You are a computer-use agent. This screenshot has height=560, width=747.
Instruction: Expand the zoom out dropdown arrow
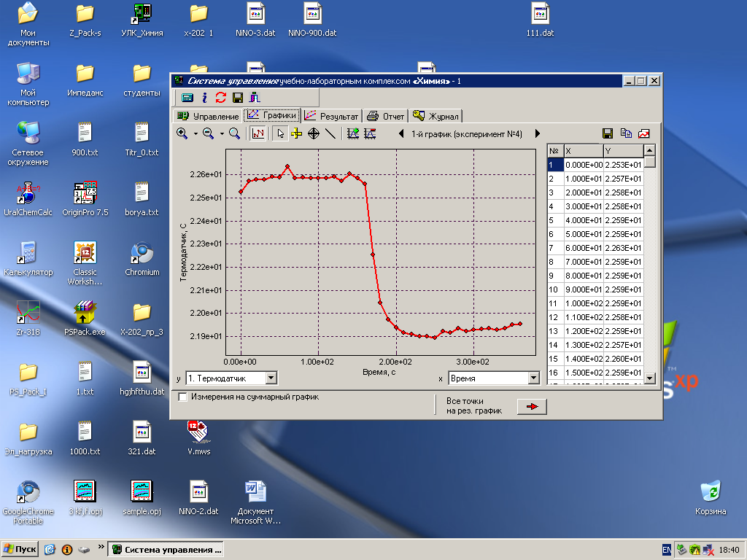[x=222, y=134]
